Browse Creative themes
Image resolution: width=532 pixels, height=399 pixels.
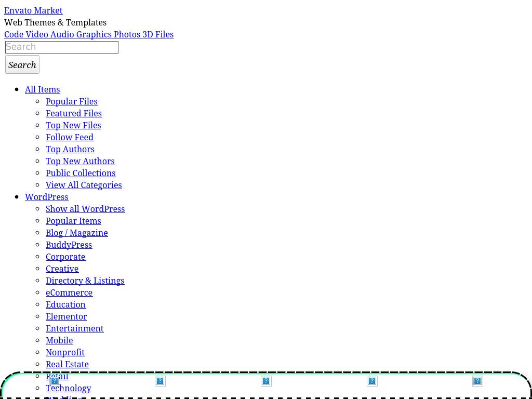tap(62, 269)
